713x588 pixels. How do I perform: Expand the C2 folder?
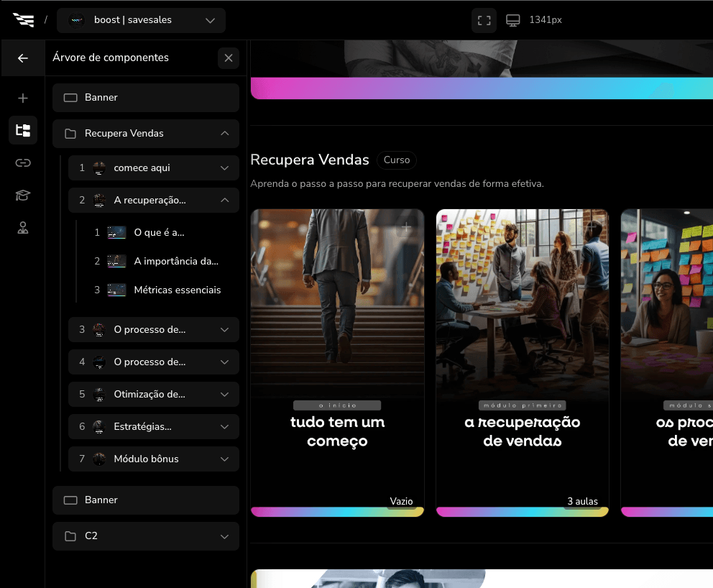click(225, 537)
